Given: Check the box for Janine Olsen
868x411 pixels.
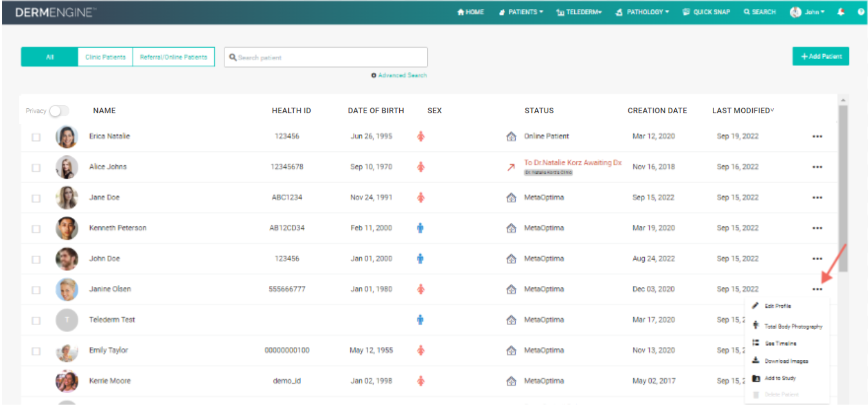Looking at the screenshot, I should coord(36,290).
